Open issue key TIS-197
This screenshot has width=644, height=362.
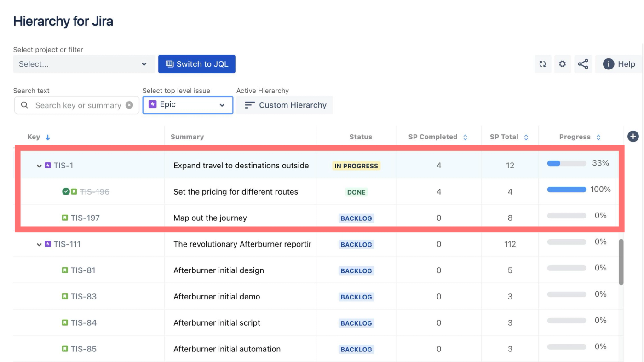pyautogui.click(x=85, y=218)
